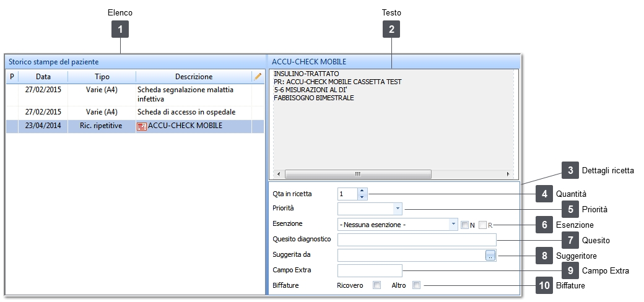Viewport: 644px width, 302px height.
Task: Select the Scheda di accesso in ospedale row
Action: tap(135, 113)
